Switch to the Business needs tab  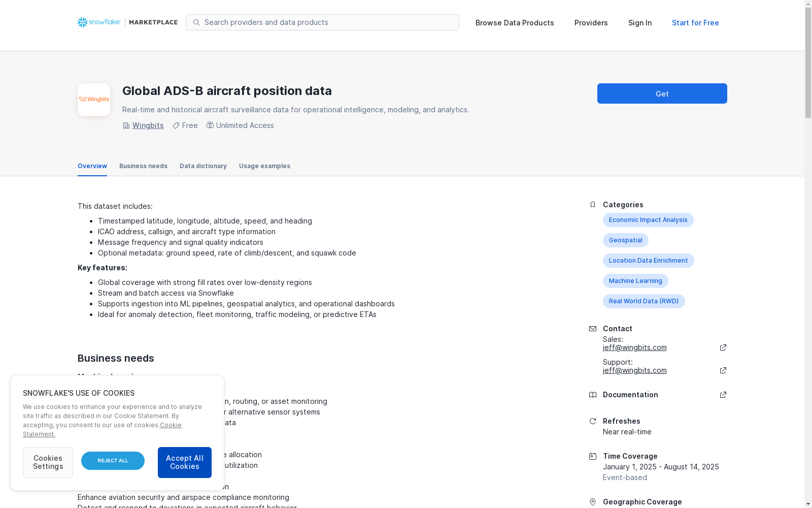coord(143,166)
